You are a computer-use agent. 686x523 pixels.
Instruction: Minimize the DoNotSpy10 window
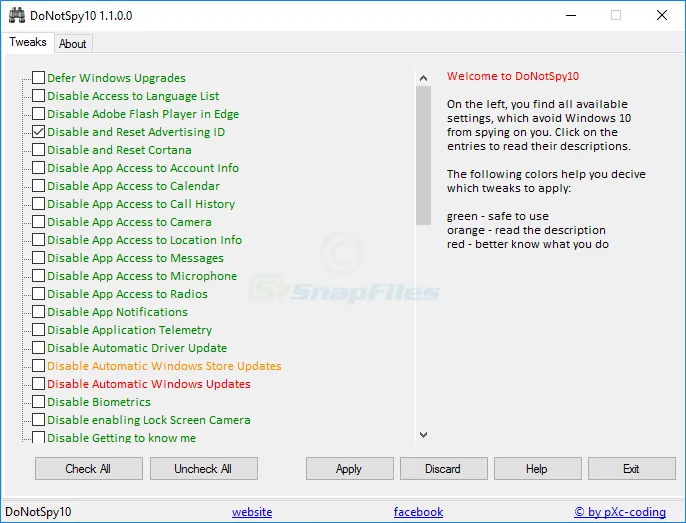pyautogui.click(x=570, y=15)
